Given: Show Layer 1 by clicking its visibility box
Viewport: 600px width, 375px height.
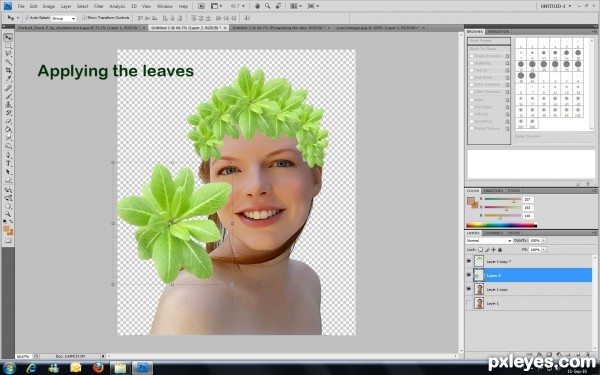Looking at the screenshot, I should point(469,303).
